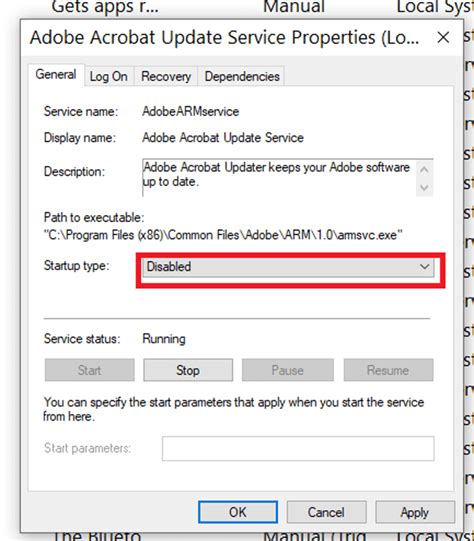Expand Startup type using the chevron arrow

click(x=424, y=267)
